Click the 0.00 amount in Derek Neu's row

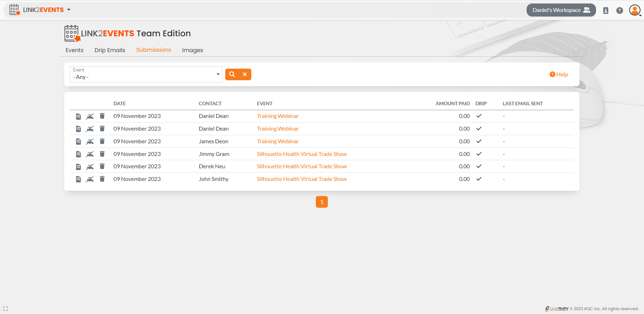pyautogui.click(x=464, y=167)
